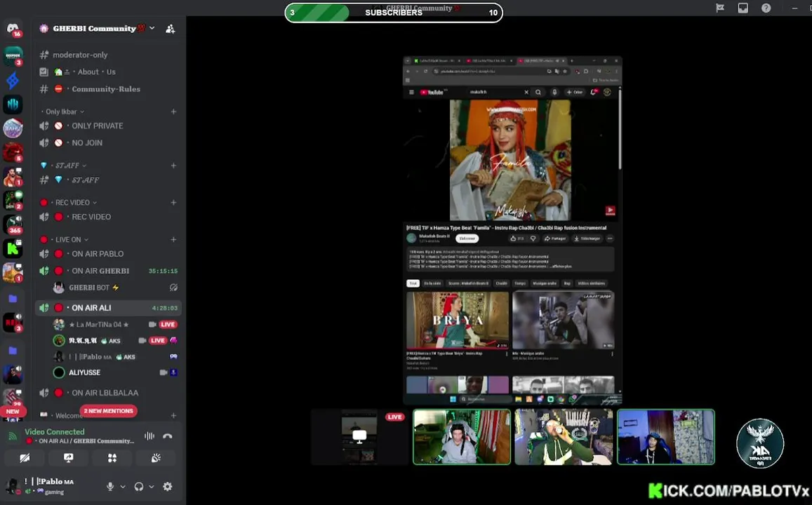Image resolution: width=812 pixels, height=505 pixels.
Task: Open user settings gear icon
Action: [167, 486]
